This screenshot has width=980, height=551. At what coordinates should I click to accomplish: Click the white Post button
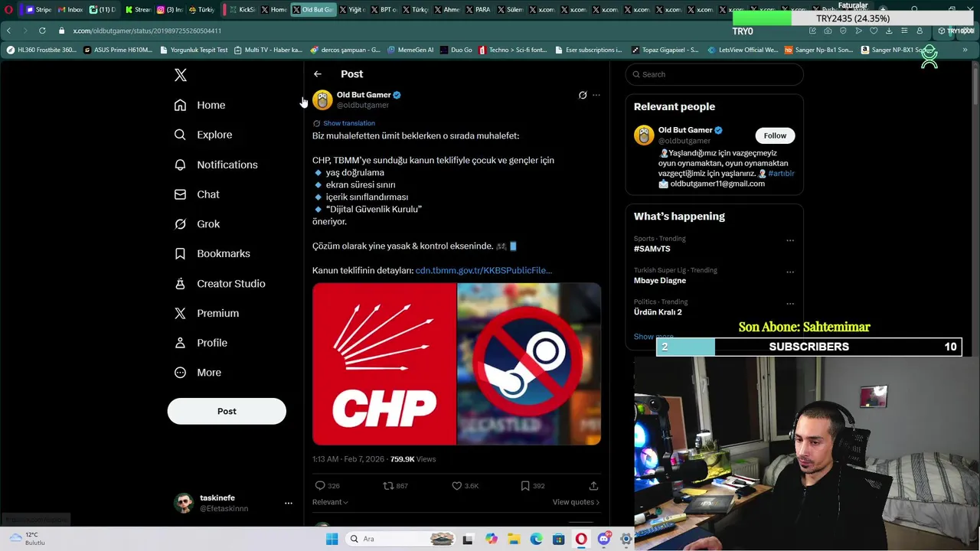pos(227,411)
